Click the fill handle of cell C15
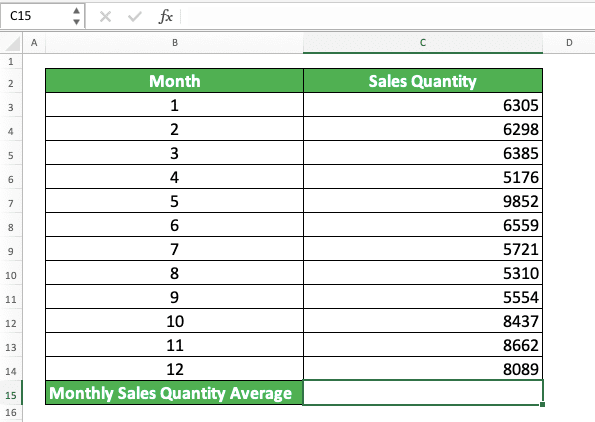Screen dimensions: 595x422 coord(542,405)
